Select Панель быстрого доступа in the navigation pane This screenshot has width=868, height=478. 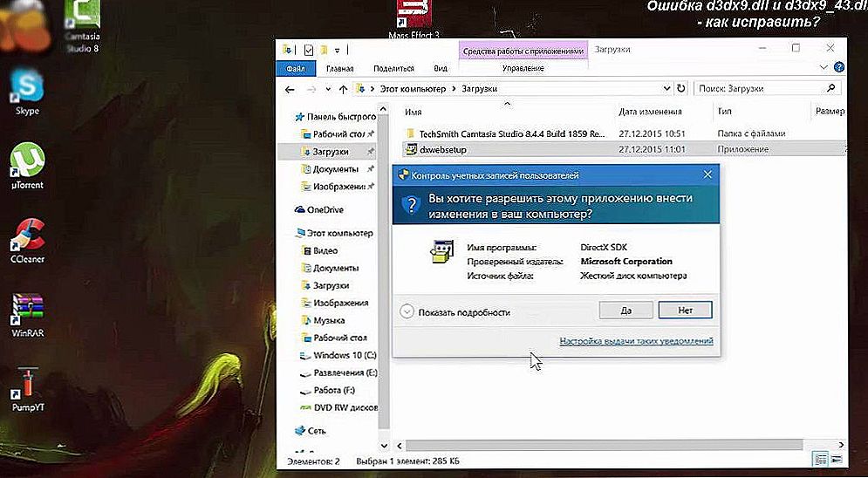coord(336,117)
